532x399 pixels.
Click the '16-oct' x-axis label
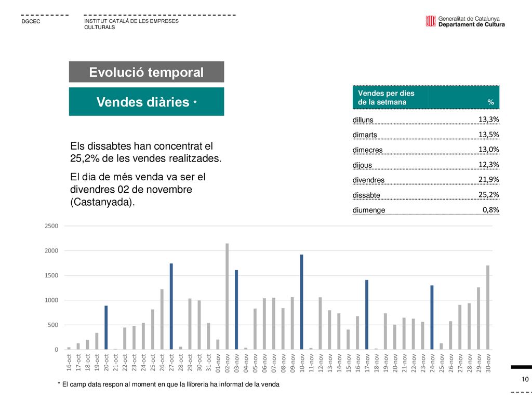click(x=69, y=363)
